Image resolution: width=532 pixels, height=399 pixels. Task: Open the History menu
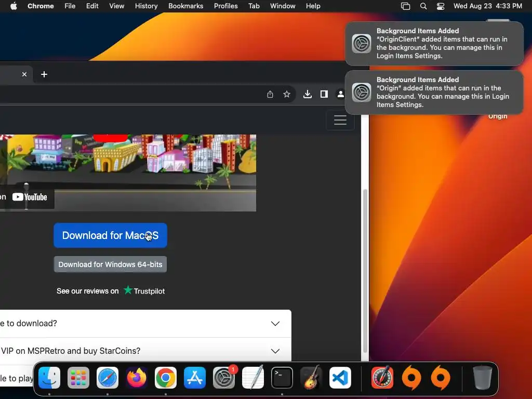[x=146, y=6]
